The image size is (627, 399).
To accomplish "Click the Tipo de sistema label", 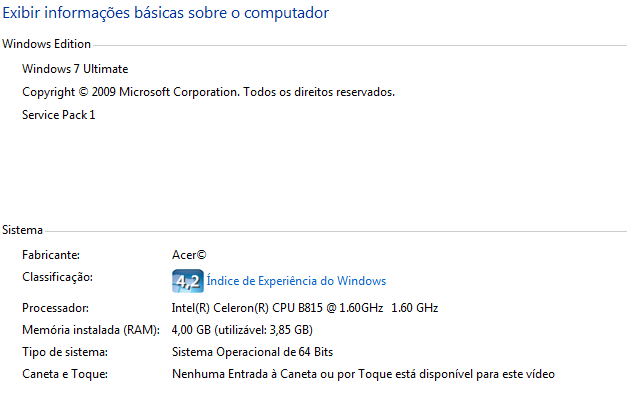I will 65,352.
